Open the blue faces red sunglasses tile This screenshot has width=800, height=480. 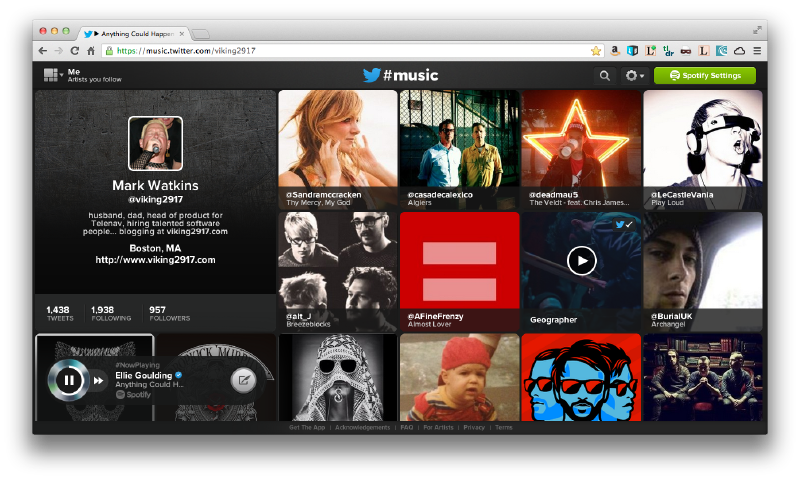(x=581, y=377)
